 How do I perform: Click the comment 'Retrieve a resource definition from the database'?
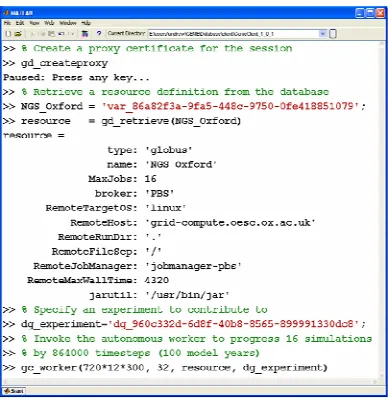(x=181, y=92)
